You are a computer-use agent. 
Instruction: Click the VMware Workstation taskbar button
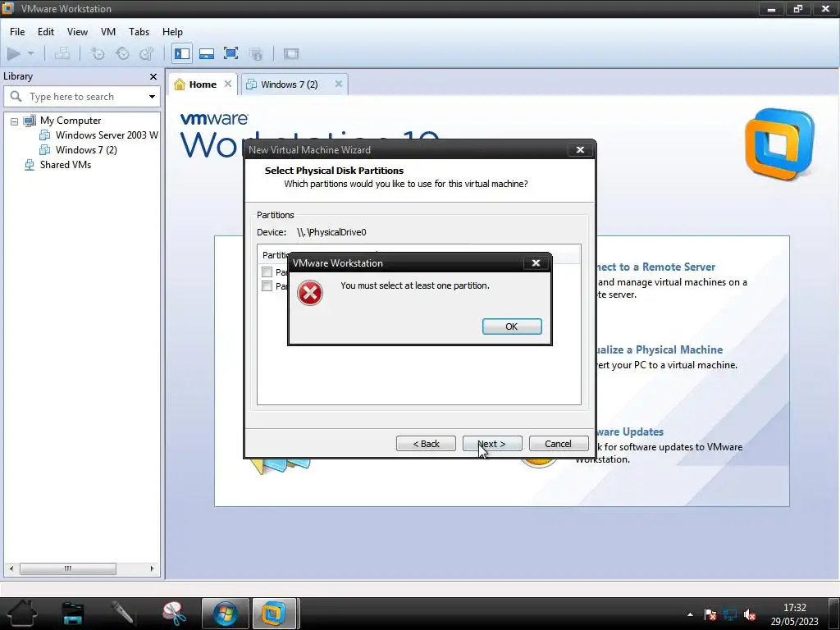click(274, 614)
